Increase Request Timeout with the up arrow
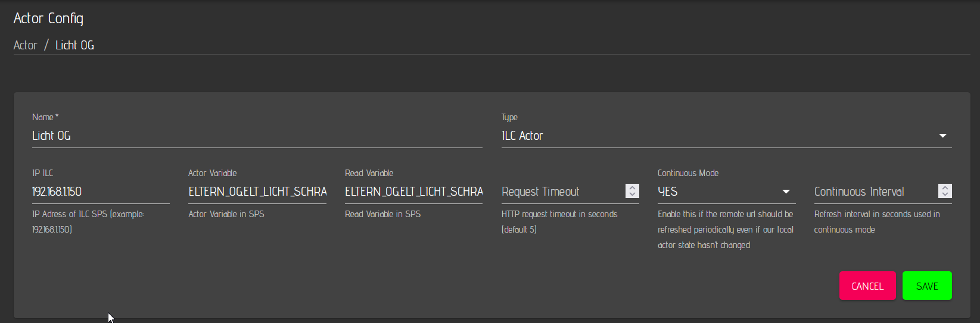 [x=632, y=187]
